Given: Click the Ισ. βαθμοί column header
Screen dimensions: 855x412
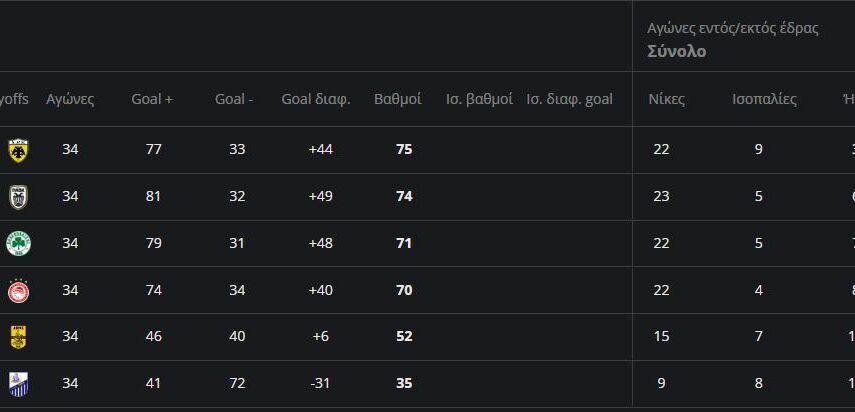Looking at the screenshot, I should [x=479, y=99].
